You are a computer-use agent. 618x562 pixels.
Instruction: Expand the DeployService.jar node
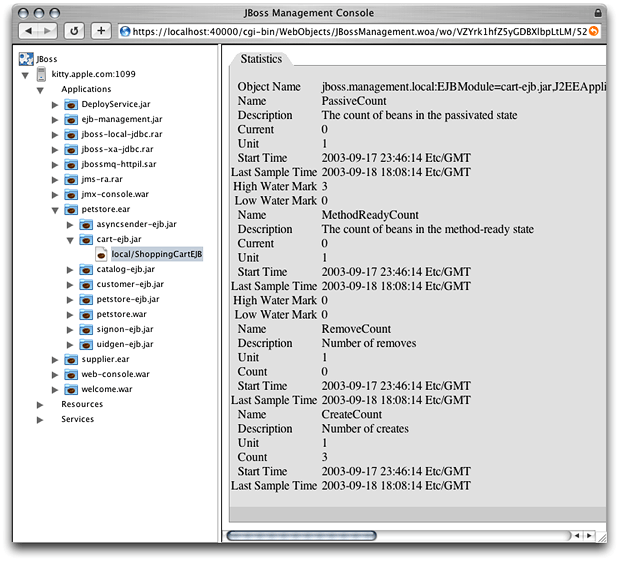[55, 105]
